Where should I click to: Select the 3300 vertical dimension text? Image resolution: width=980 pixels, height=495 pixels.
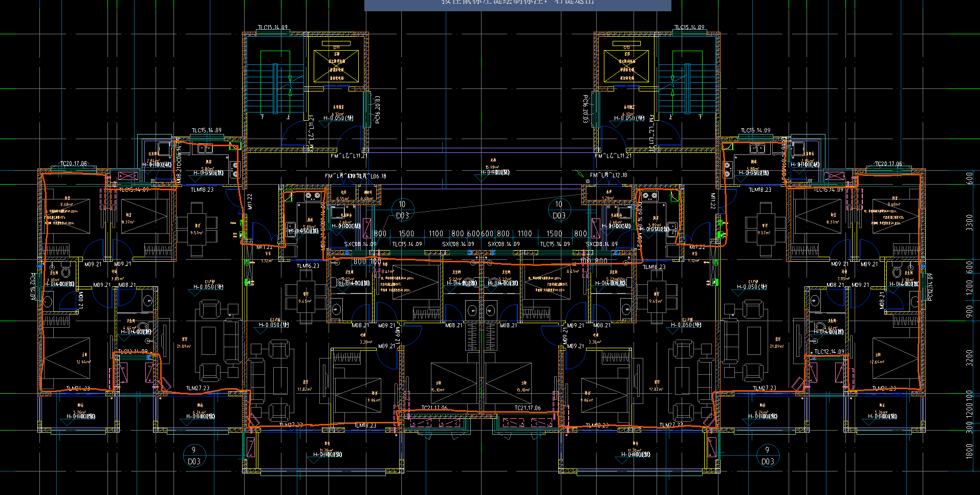tap(969, 222)
